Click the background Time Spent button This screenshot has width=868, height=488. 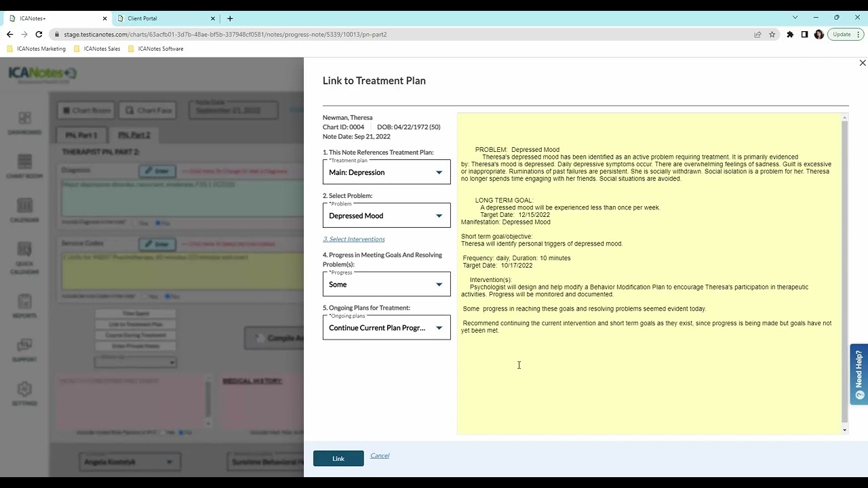click(136, 314)
